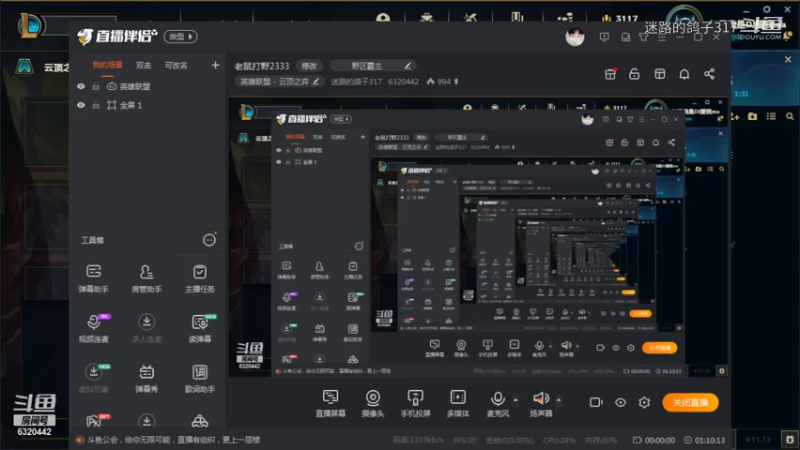Add 直播屏幕 screen capture source
The height and width of the screenshot is (450, 800).
(330, 404)
